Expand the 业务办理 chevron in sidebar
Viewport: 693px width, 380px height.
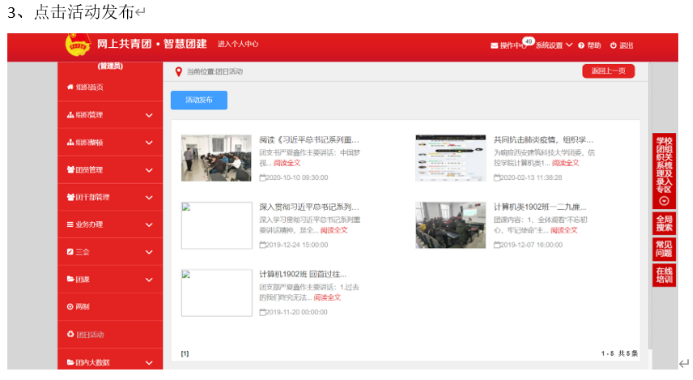[149, 225]
